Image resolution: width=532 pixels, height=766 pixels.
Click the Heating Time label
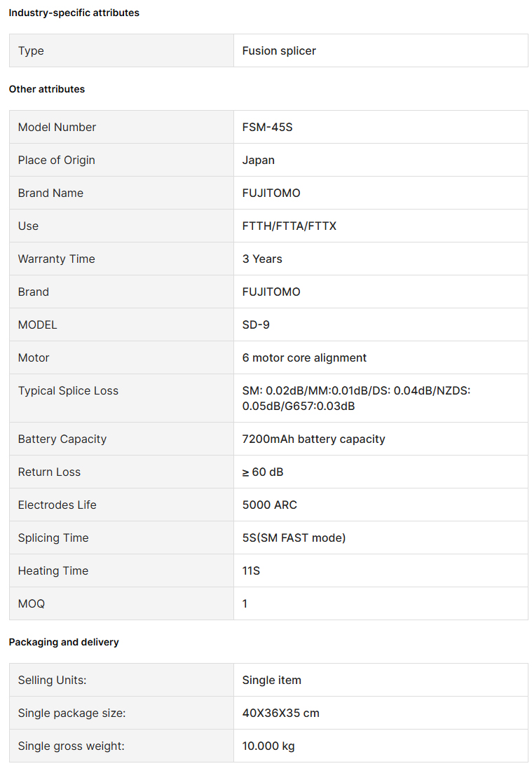(53, 570)
